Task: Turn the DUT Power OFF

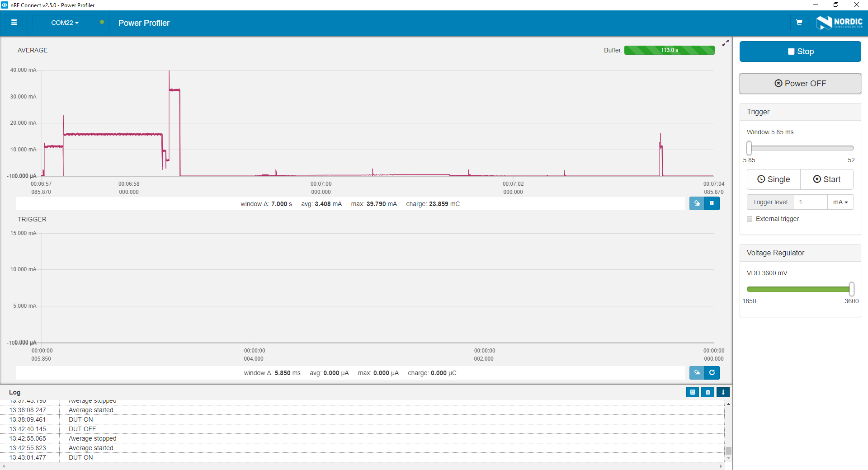Action: click(800, 84)
